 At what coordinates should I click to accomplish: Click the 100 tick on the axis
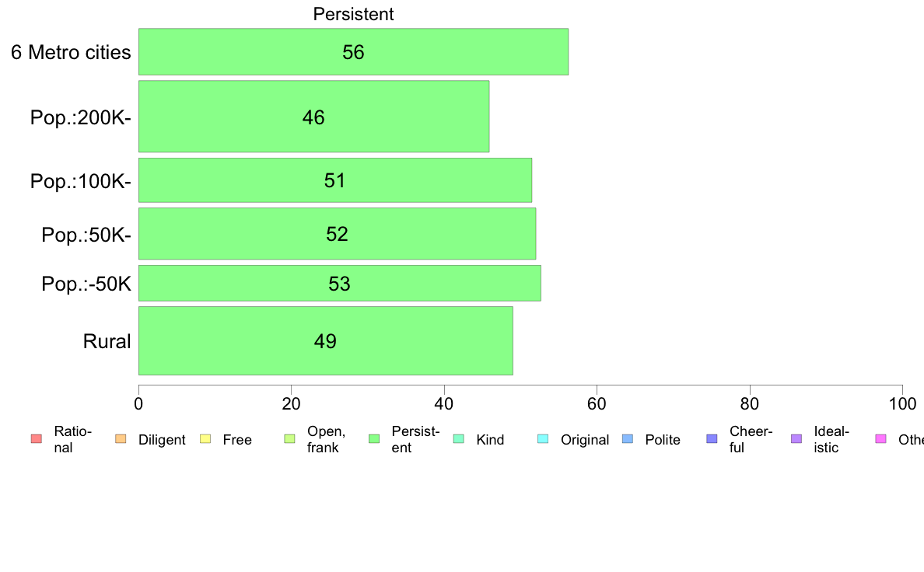tap(902, 403)
